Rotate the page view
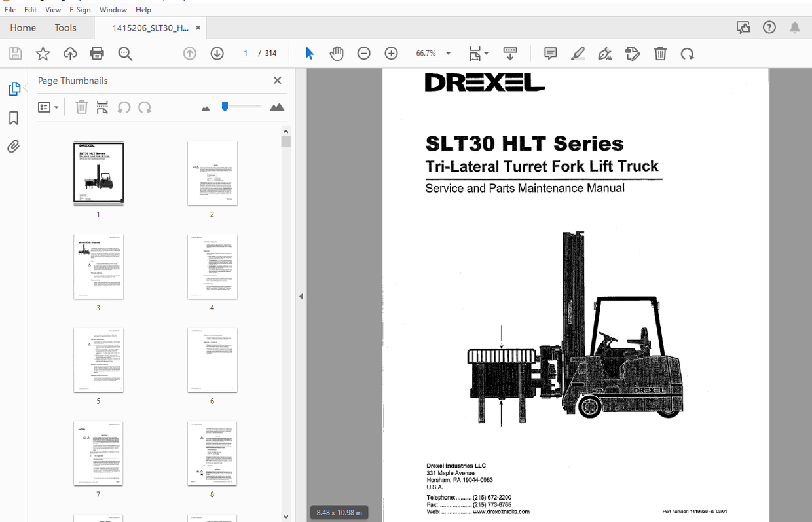This screenshot has height=522, width=812. [687, 53]
